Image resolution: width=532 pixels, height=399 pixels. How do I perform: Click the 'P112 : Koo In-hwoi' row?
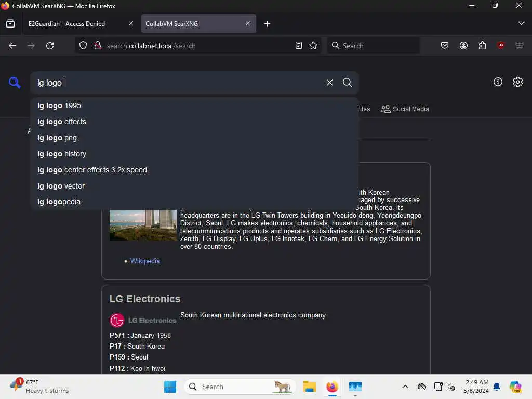pos(137,368)
